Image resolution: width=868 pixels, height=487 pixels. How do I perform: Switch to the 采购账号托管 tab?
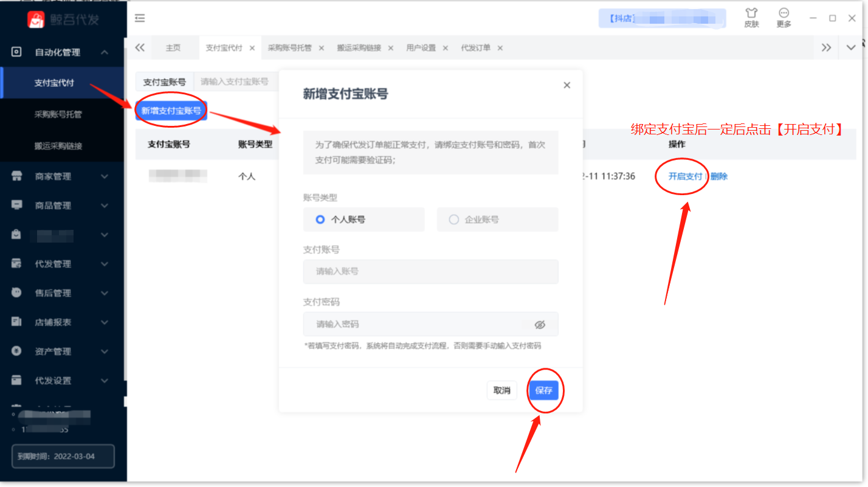[289, 48]
